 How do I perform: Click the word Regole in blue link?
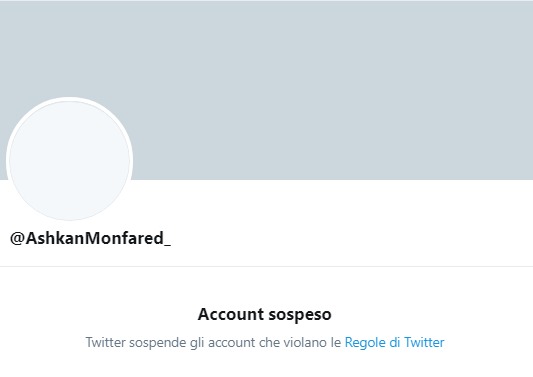(x=366, y=343)
